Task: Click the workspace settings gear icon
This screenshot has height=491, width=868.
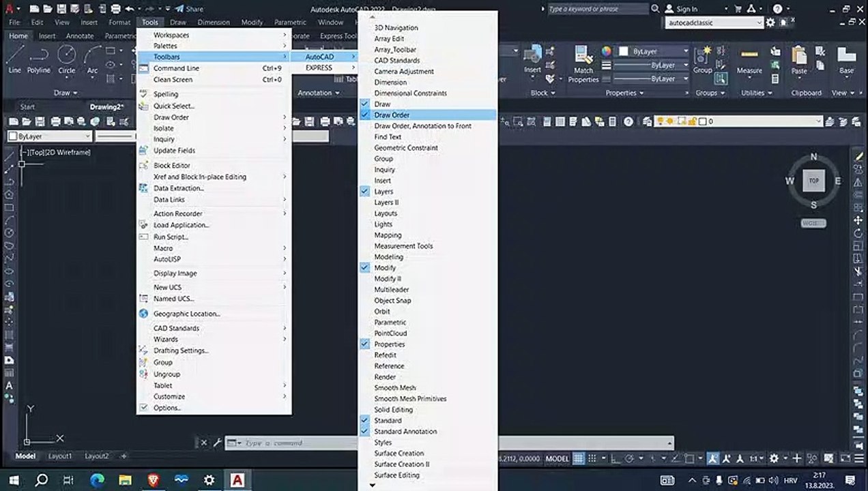Action: click(770, 23)
